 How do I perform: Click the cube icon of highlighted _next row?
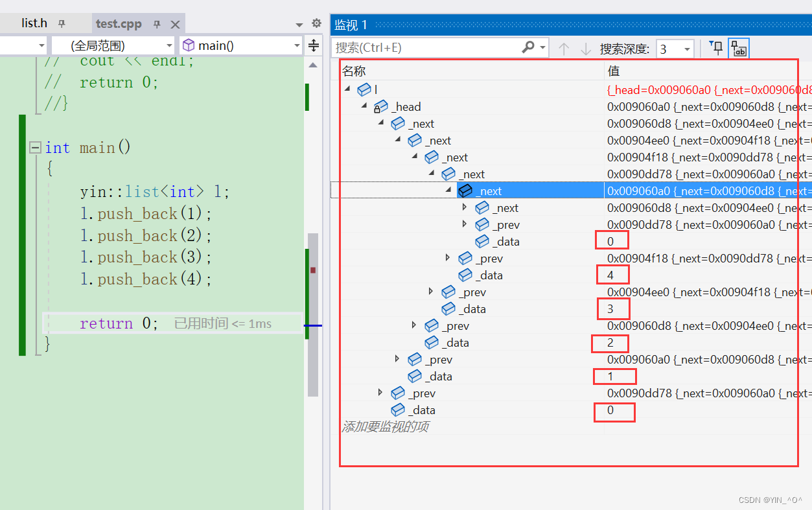point(465,191)
